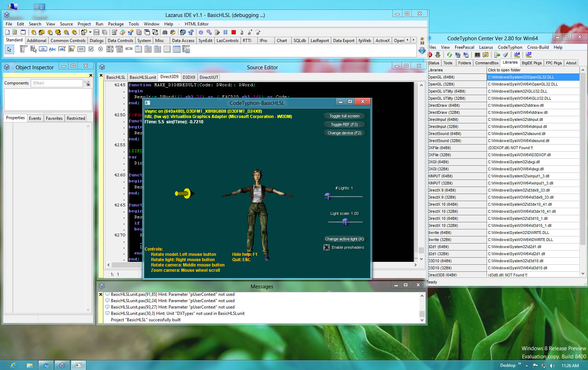This screenshot has height=370, width=588.
Task: Select the TCheckBox component in palette
Action: [x=91, y=49]
